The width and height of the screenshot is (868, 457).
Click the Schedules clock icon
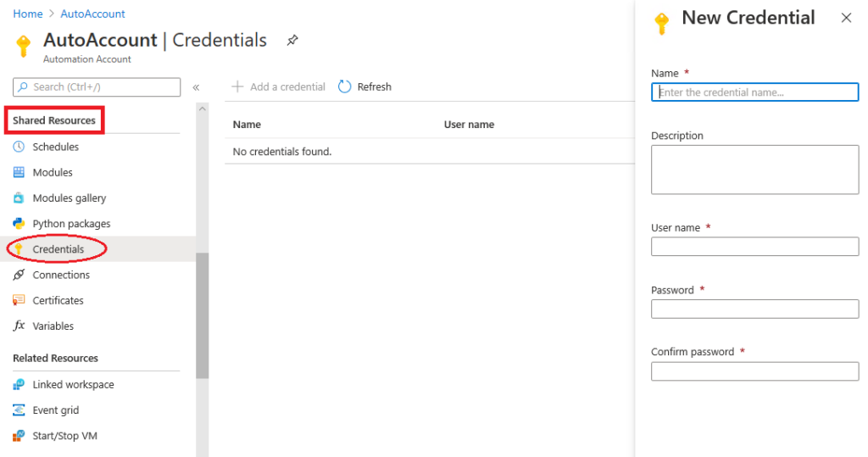19,147
